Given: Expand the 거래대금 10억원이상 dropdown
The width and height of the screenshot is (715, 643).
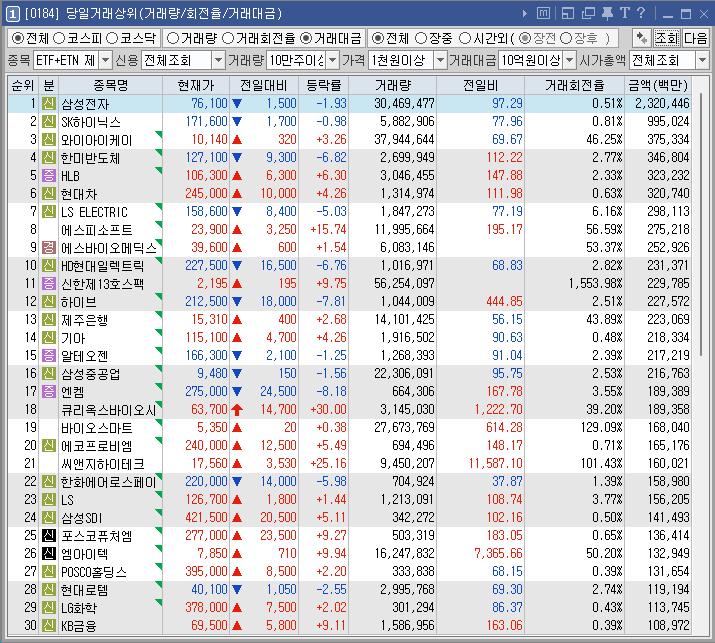Looking at the screenshot, I should click(x=570, y=60).
